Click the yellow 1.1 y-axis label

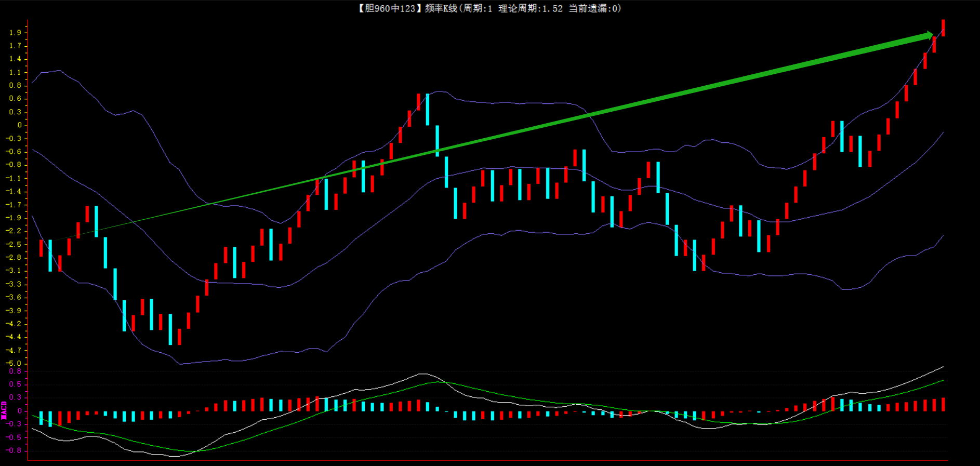pyautogui.click(x=15, y=72)
